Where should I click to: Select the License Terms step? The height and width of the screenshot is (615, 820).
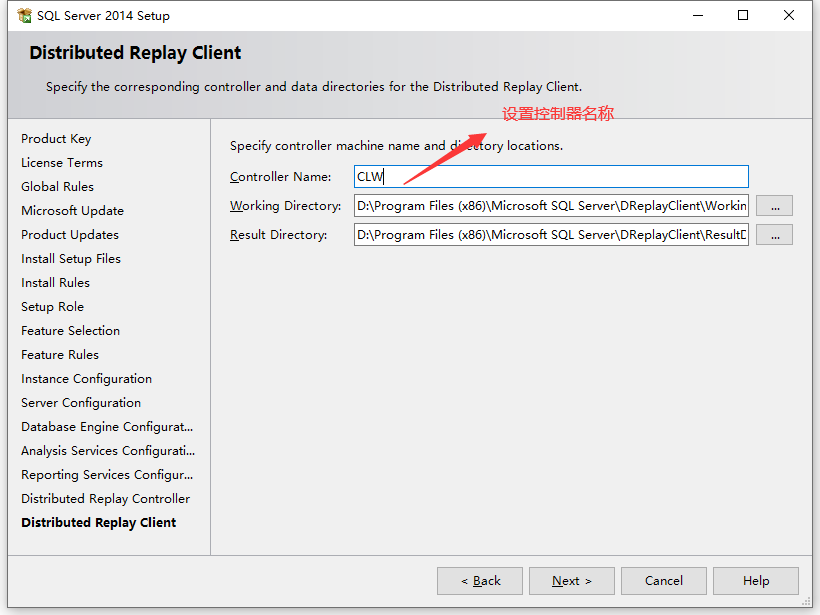click(x=62, y=163)
